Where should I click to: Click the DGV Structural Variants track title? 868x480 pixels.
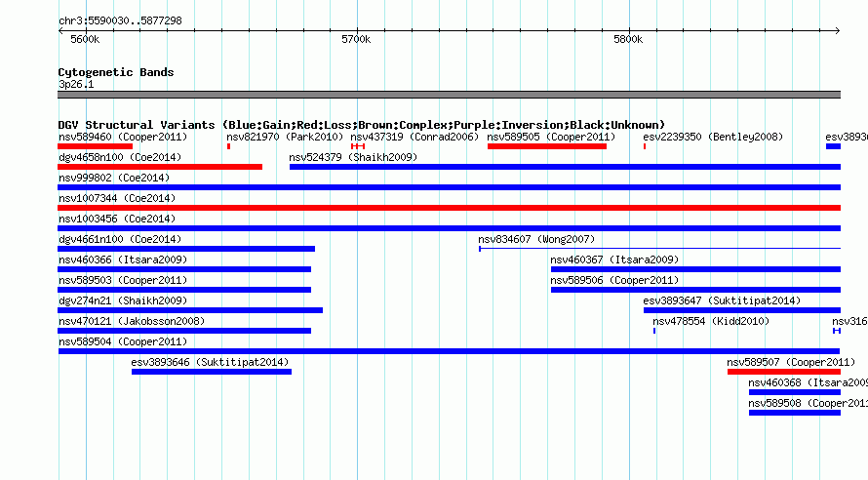coord(362,125)
